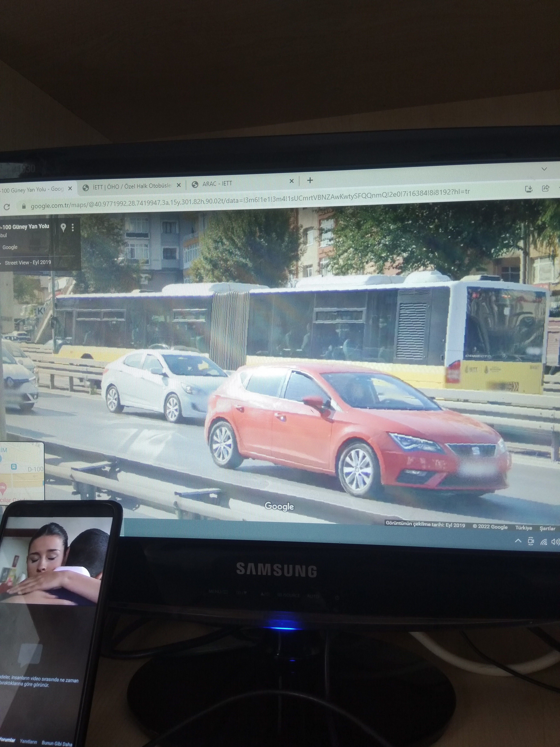Switch to İETT ÖHO Özel Halk Otobüsleri tab
This screenshot has height=747, width=560.
point(132,186)
